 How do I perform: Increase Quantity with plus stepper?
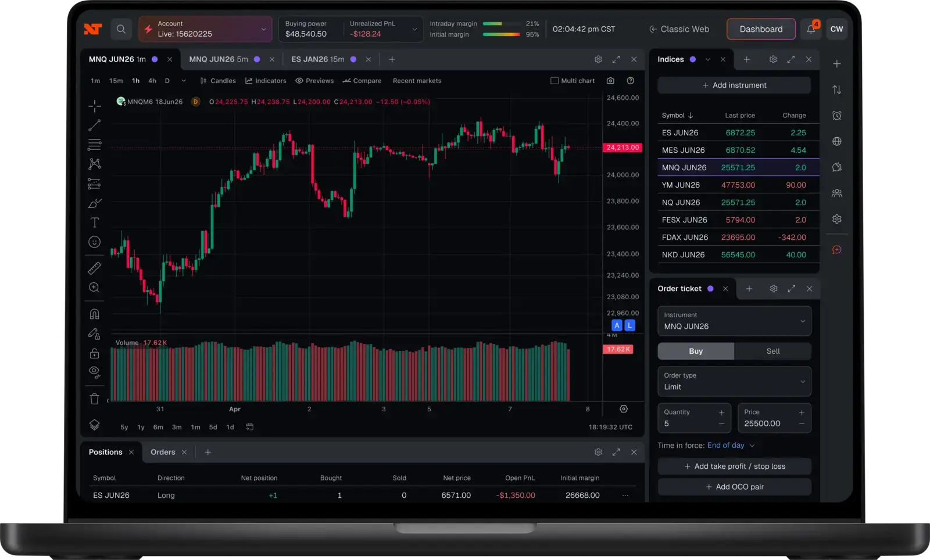click(722, 412)
